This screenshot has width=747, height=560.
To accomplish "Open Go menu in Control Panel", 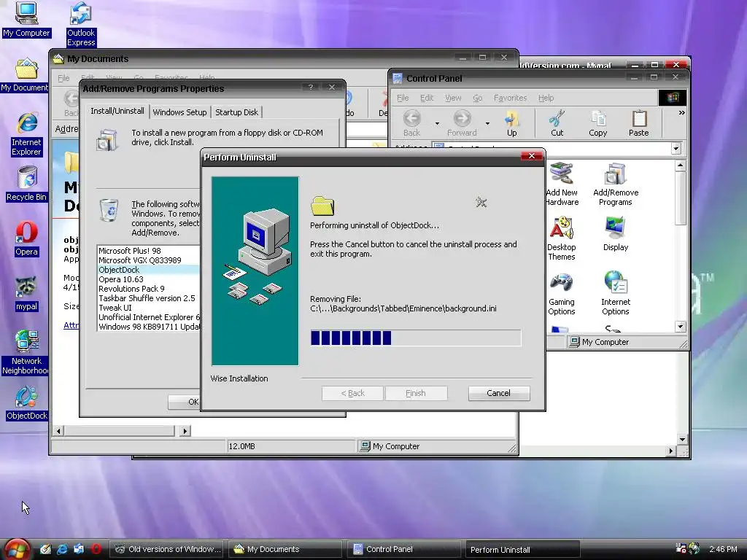I will [x=477, y=98].
